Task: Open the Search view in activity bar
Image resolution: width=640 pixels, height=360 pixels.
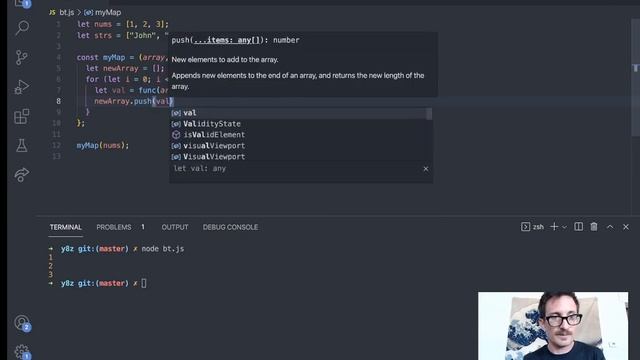Action: coord(22,28)
